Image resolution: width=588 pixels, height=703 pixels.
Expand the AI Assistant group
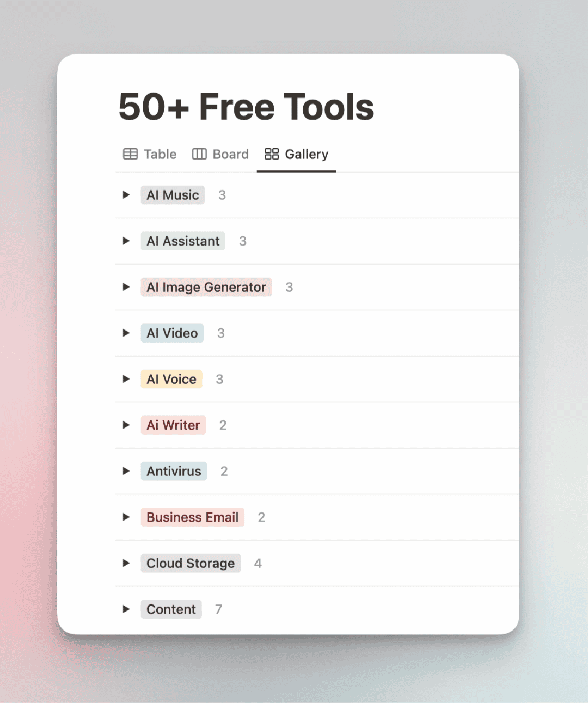(126, 241)
